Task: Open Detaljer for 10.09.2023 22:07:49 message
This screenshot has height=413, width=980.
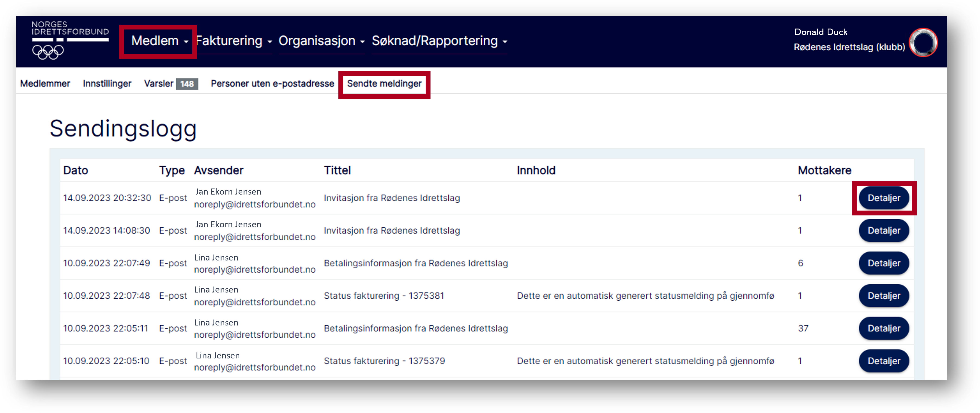Action: 884,263
